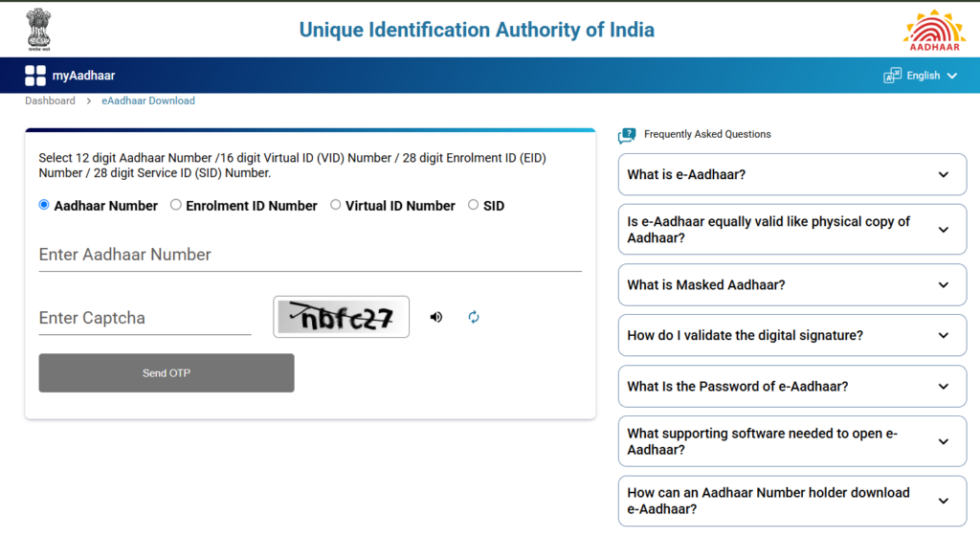The image size is (980, 560).
Task: Go to the Dashboard breadcrumb
Action: pos(50,101)
